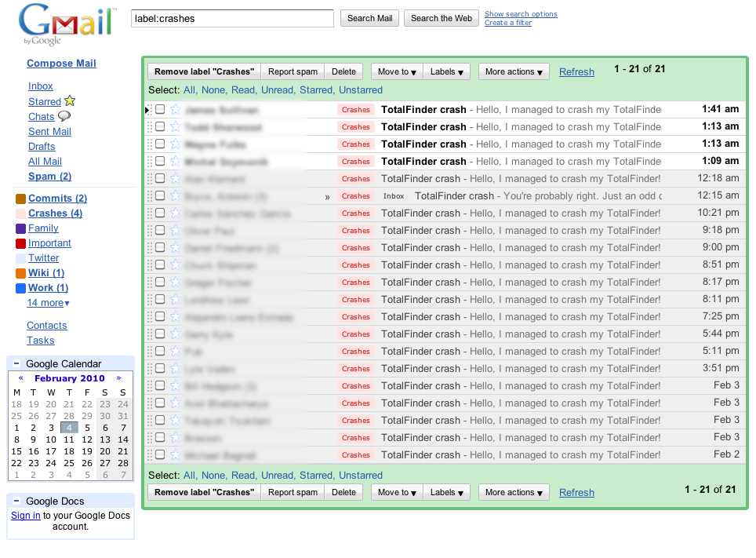Screen dimensions: 756x558
Task: Click the Compose Mail link
Action: tap(61, 64)
